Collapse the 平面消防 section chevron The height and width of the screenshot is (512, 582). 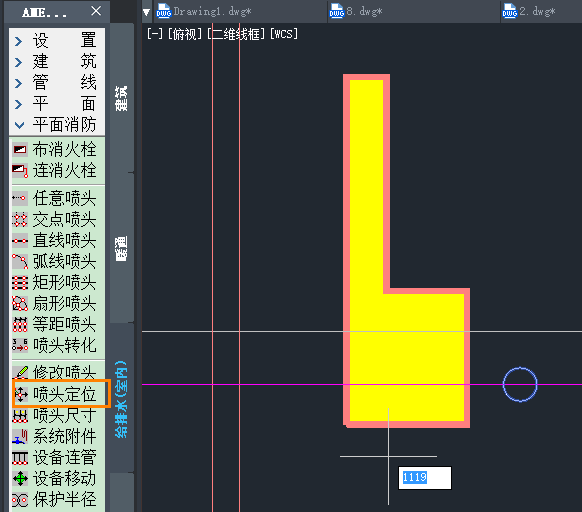[19, 125]
